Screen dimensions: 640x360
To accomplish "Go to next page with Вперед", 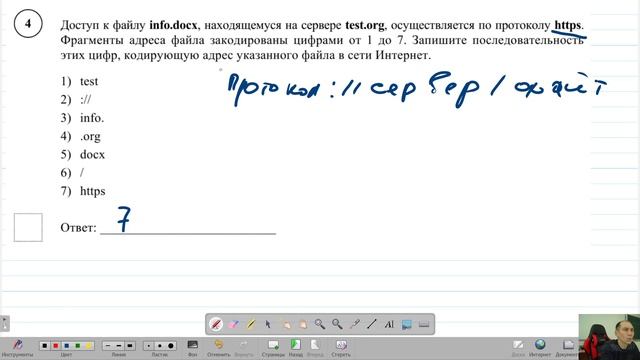I will click(x=315, y=348).
